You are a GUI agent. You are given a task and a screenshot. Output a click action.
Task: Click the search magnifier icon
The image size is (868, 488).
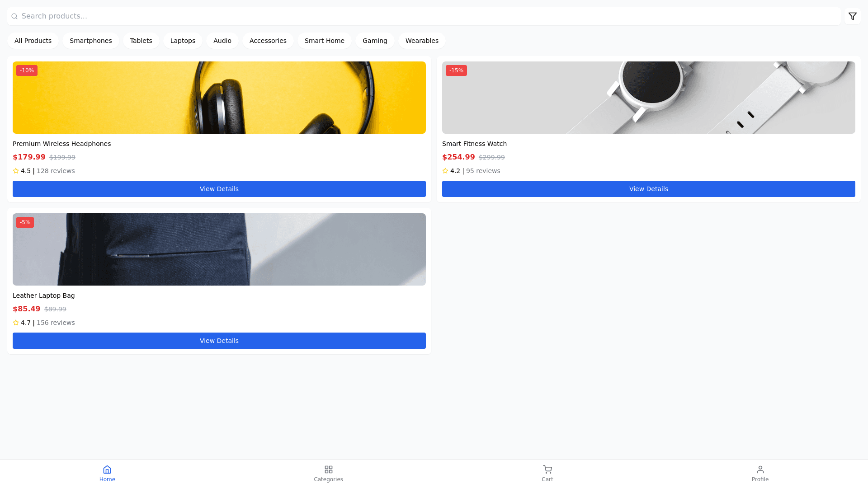(x=14, y=16)
